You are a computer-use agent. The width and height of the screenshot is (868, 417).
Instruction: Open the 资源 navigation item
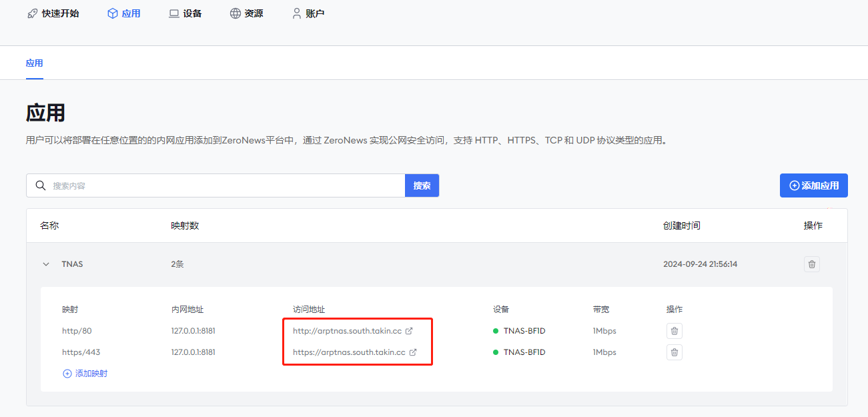tap(246, 13)
